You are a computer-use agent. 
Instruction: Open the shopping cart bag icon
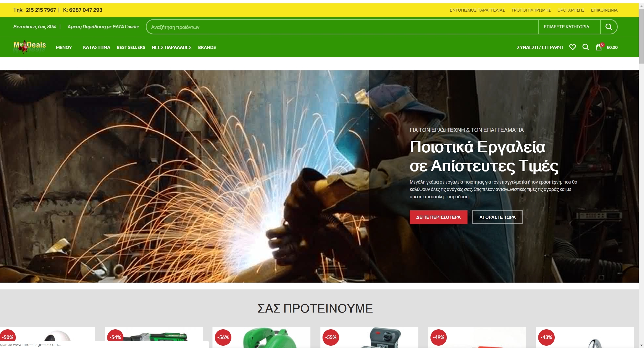click(x=599, y=48)
